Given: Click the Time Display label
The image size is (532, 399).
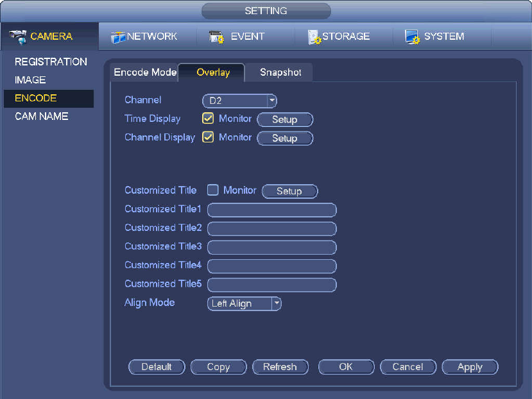Looking at the screenshot, I should [152, 119].
